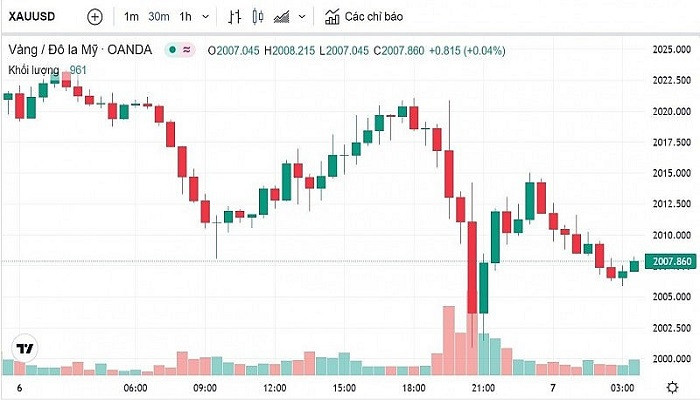Click the add symbol plus icon

click(x=94, y=17)
